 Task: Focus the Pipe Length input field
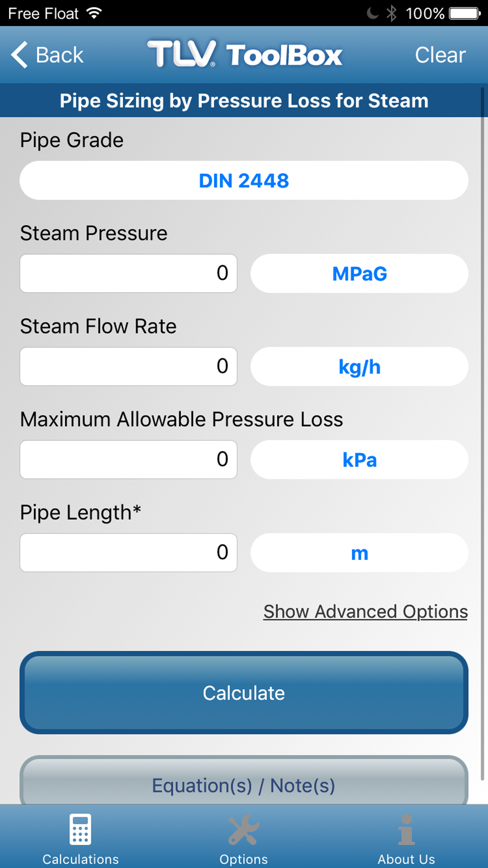point(128,553)
